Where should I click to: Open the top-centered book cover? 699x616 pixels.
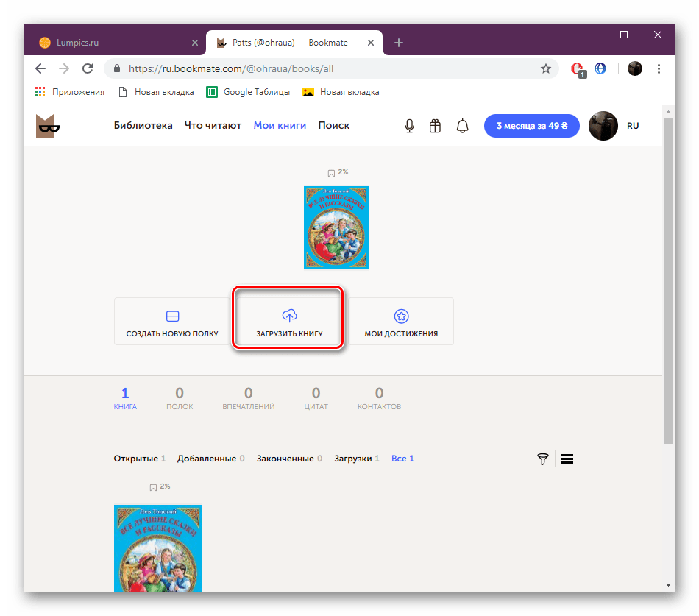pos(336,227)
